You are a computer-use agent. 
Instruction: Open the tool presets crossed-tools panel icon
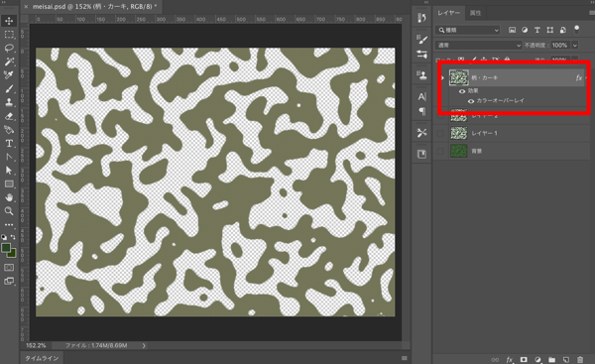click(x=421, y=133)
